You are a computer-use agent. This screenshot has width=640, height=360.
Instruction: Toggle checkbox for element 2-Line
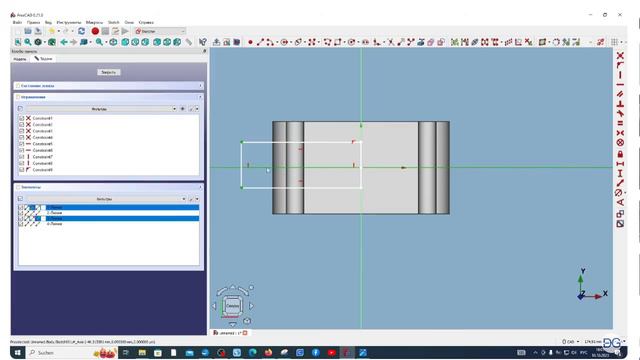pos(21,213)
